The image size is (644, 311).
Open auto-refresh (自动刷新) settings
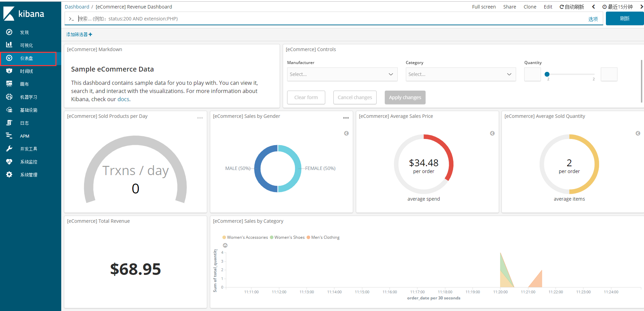click(572, 7)
